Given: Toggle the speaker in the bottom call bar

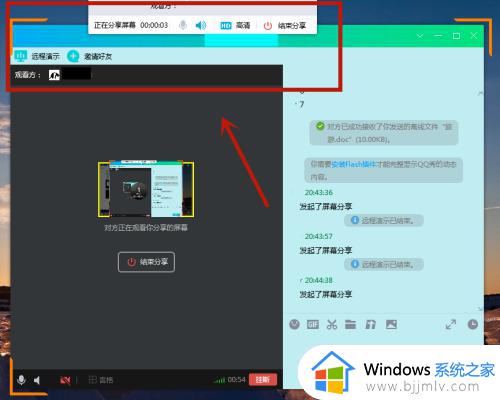Looking at the screenshot, I should tap(37, 380).
